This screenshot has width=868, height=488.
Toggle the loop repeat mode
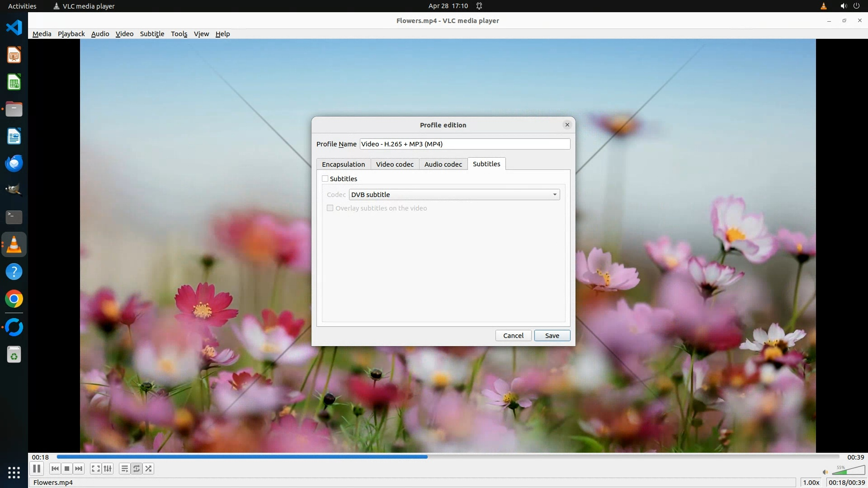137,469
